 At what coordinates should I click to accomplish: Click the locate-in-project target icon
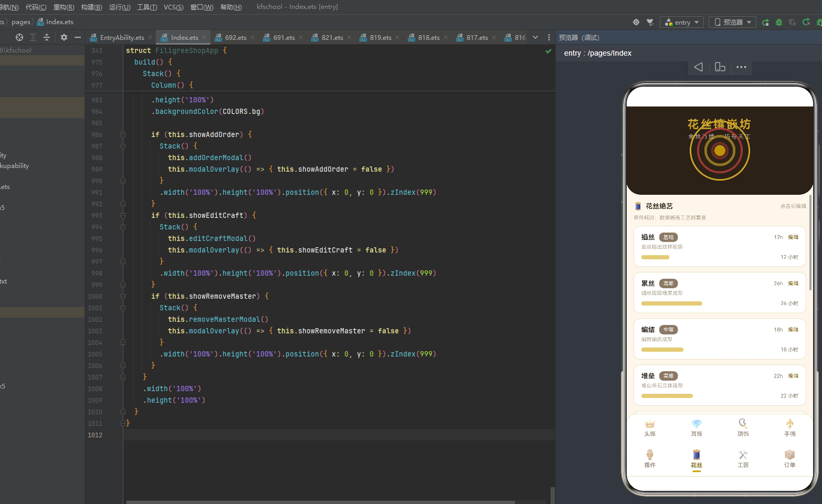click(x=19, y=37)
